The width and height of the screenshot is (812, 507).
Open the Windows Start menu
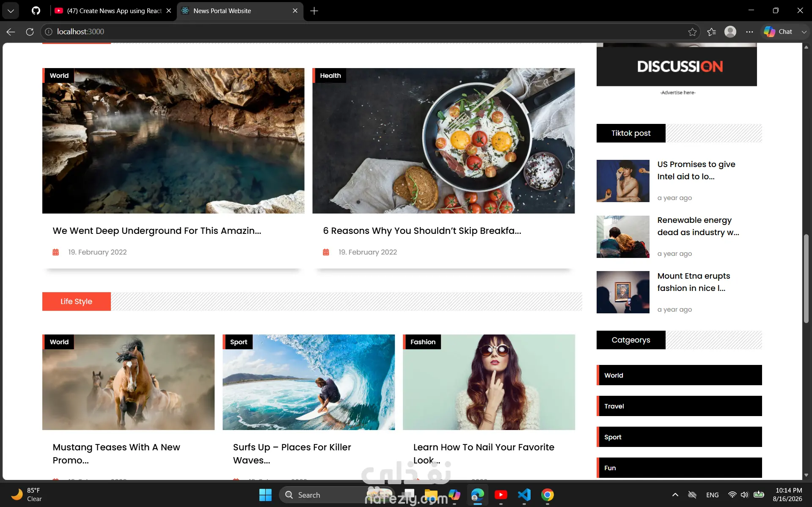tap(265, 495)
